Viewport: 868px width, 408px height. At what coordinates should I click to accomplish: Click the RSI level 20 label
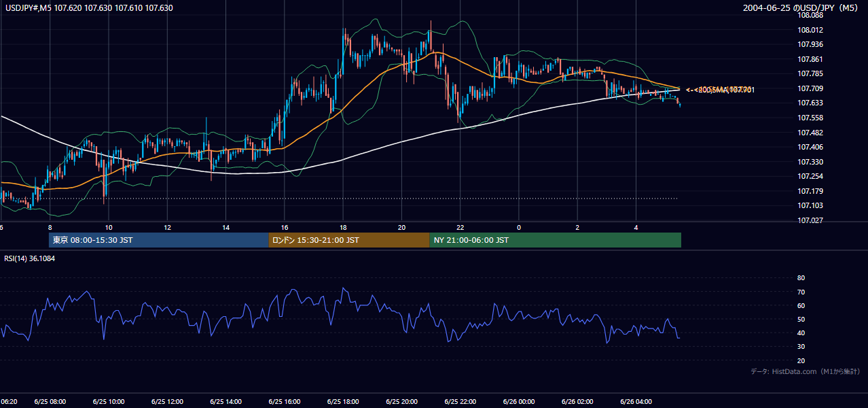point(801,360)
